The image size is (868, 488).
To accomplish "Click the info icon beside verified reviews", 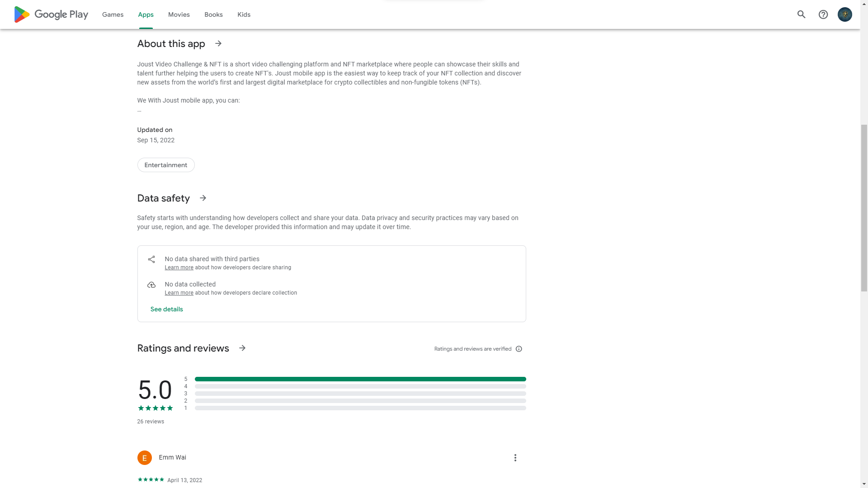I will pyautogui.click(x=519, y=349).
